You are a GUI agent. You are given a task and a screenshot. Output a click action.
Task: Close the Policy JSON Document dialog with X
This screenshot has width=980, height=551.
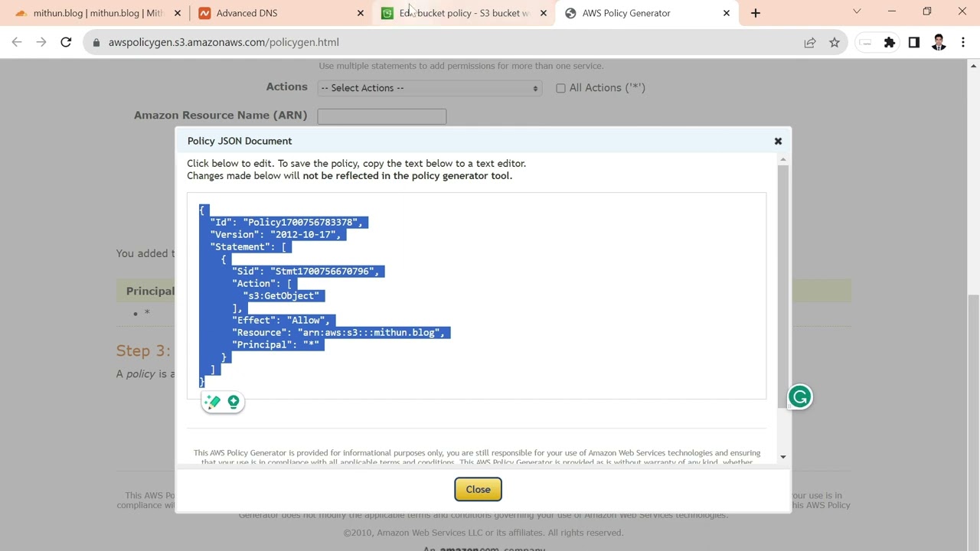778,141
